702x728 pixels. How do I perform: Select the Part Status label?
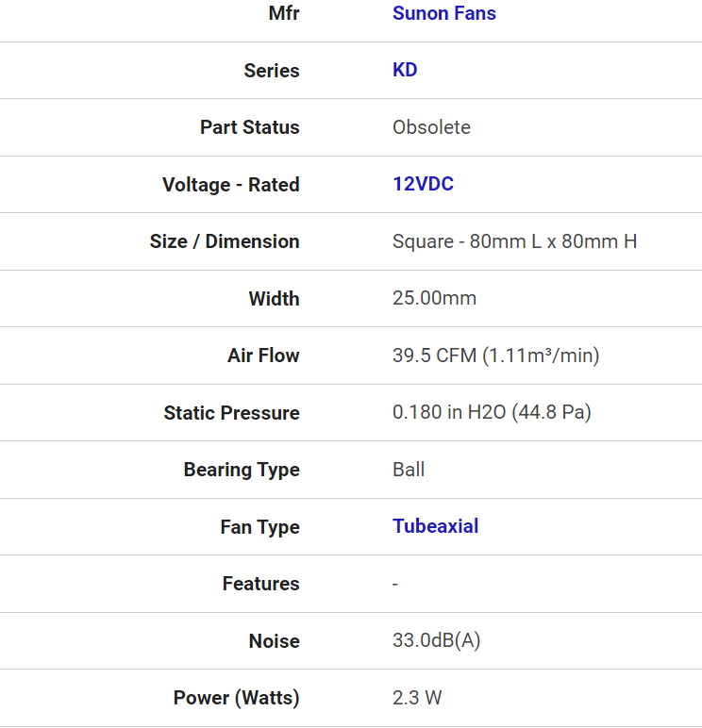(250, 127)
